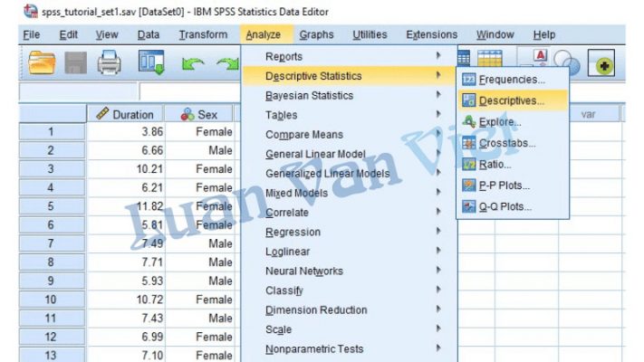
Task: Choose Q-Q Plots... from the submenu
Action: pos(512,206)
